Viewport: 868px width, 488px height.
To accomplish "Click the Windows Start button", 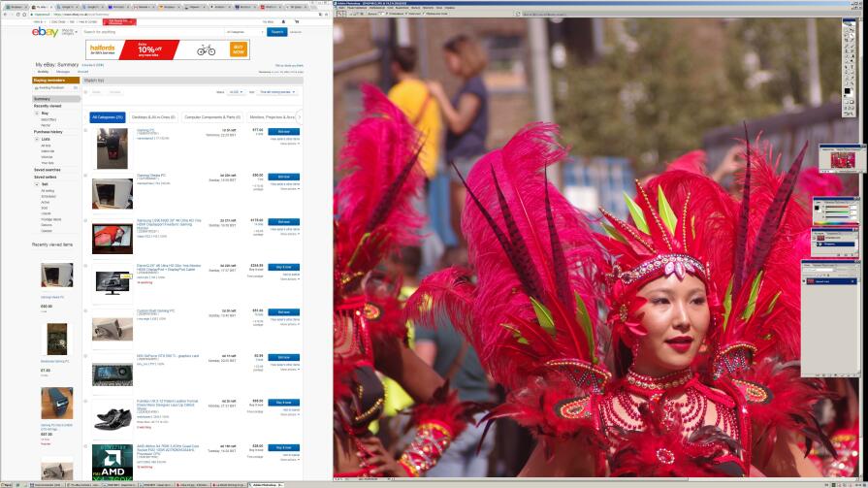I will pos(6,485).
